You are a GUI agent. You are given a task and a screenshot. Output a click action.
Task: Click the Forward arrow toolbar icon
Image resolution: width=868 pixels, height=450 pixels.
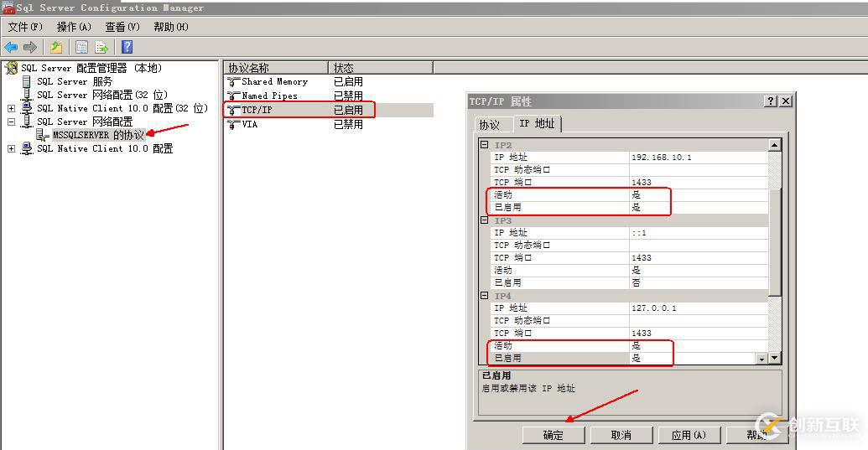tap(30, 47)
